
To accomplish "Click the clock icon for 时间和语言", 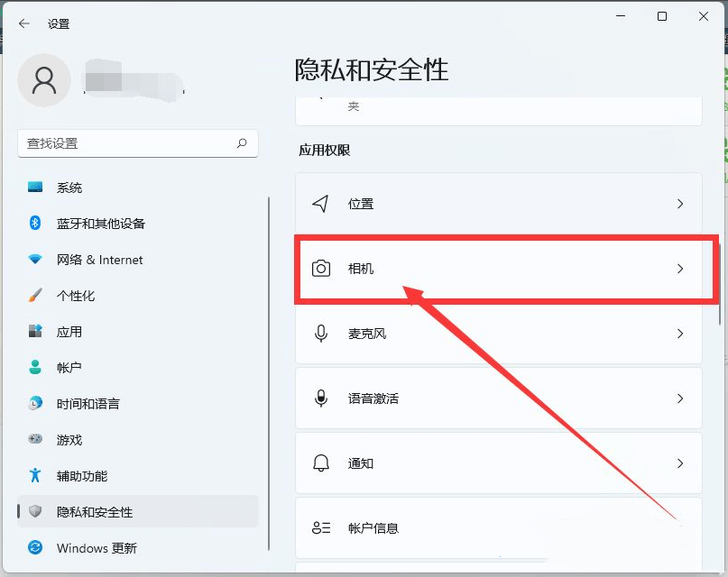I will [34, 404].
